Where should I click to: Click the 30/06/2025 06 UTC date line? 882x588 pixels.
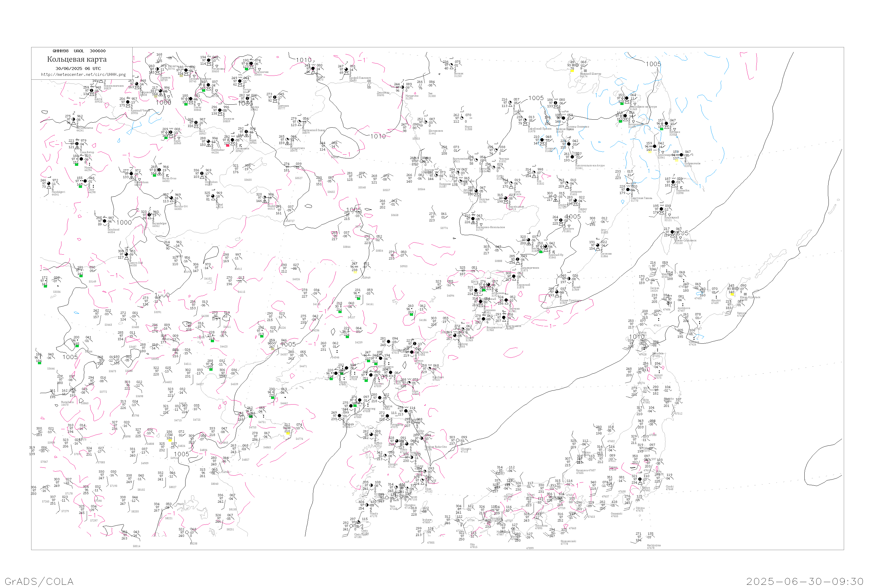tap(78, 69)
